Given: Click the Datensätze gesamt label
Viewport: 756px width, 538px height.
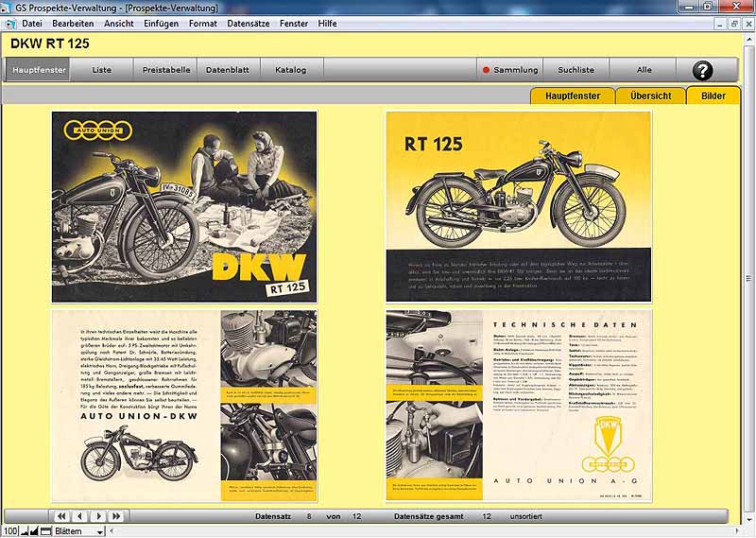Looking at the screenshot, I should click(x=429, y=516).
